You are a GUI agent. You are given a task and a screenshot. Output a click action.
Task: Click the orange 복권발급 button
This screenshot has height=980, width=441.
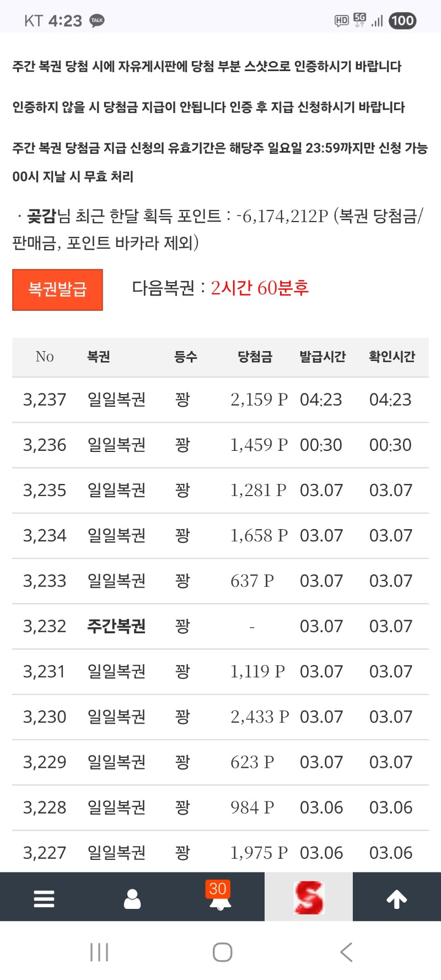pyautogui.click(x=58, y=289)
